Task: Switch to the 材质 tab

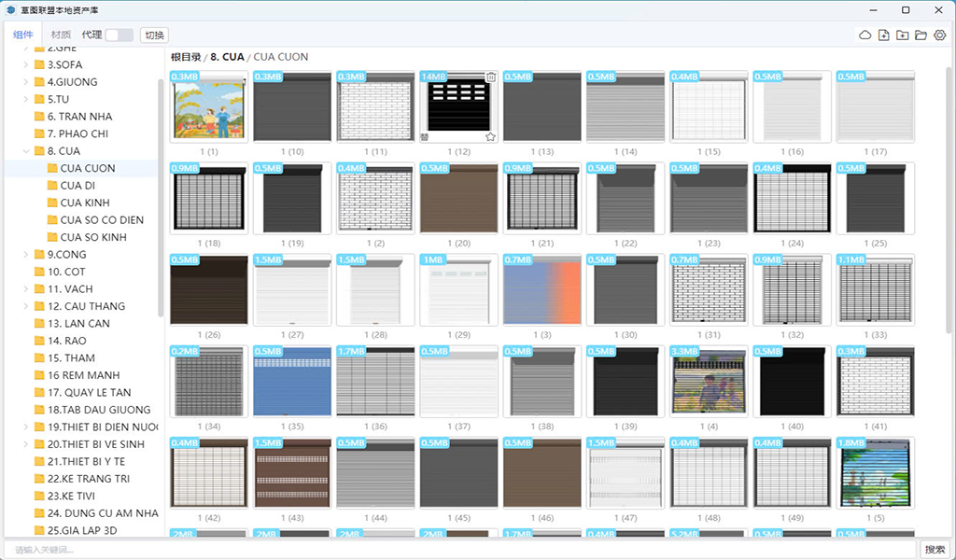Action: tap(61, 35)
